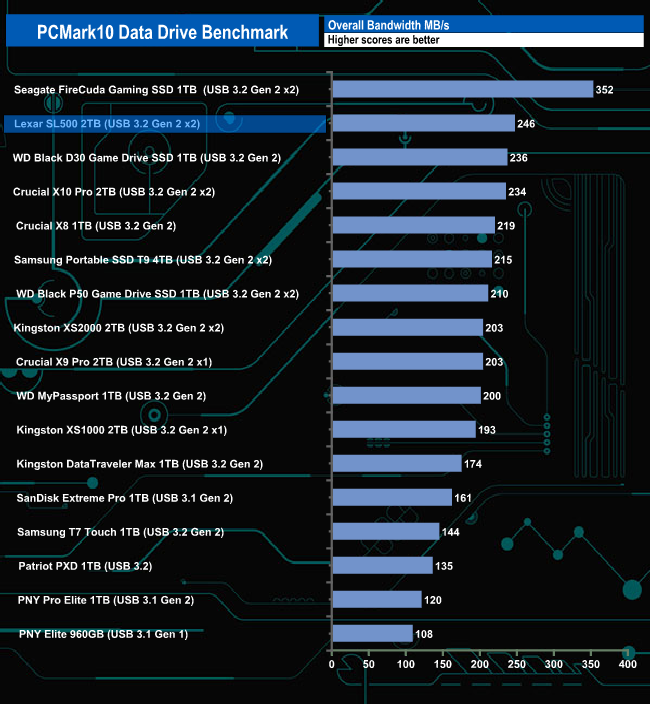Viewport: 650px width, 704px height.
Task: Click the 135 score value
Action: coord(444,566)
